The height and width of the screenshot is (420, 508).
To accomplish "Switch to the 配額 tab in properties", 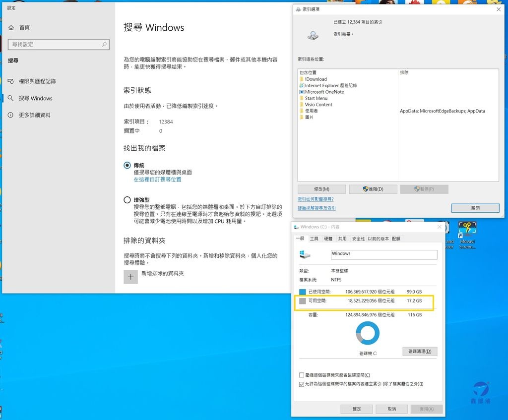I will [396, 239].
